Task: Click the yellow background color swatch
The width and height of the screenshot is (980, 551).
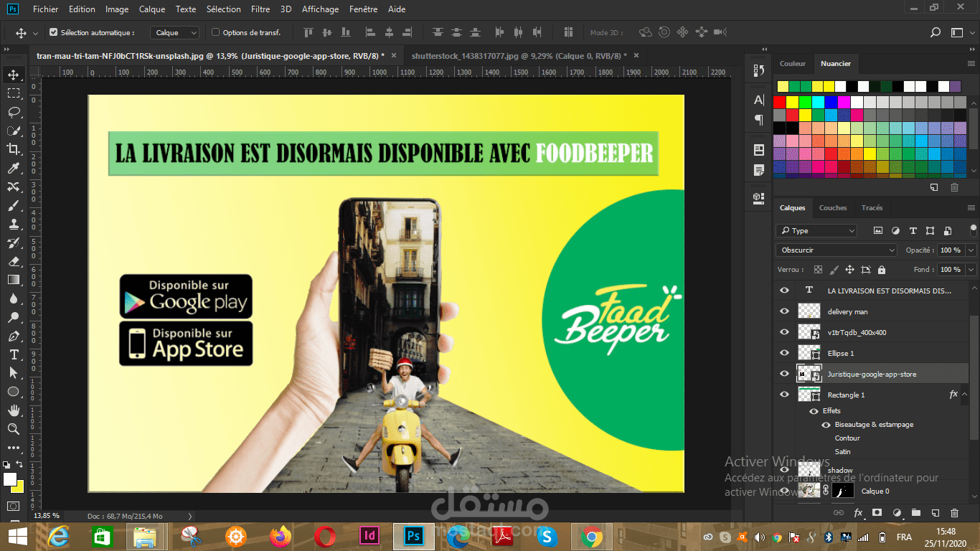Action: (19, 488)
